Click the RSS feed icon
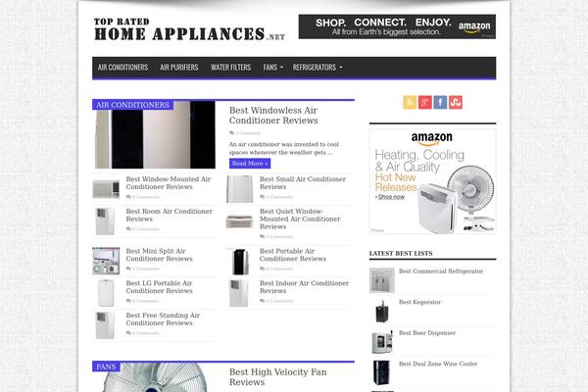The height and width of the screenshot is (392, 588). [410, 102]
